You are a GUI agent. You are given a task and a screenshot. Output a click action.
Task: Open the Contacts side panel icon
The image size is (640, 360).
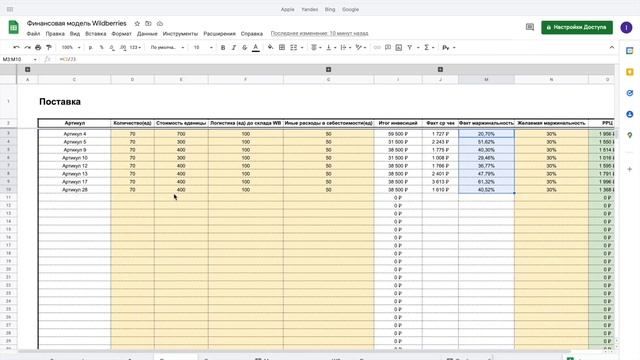(629, 114)
